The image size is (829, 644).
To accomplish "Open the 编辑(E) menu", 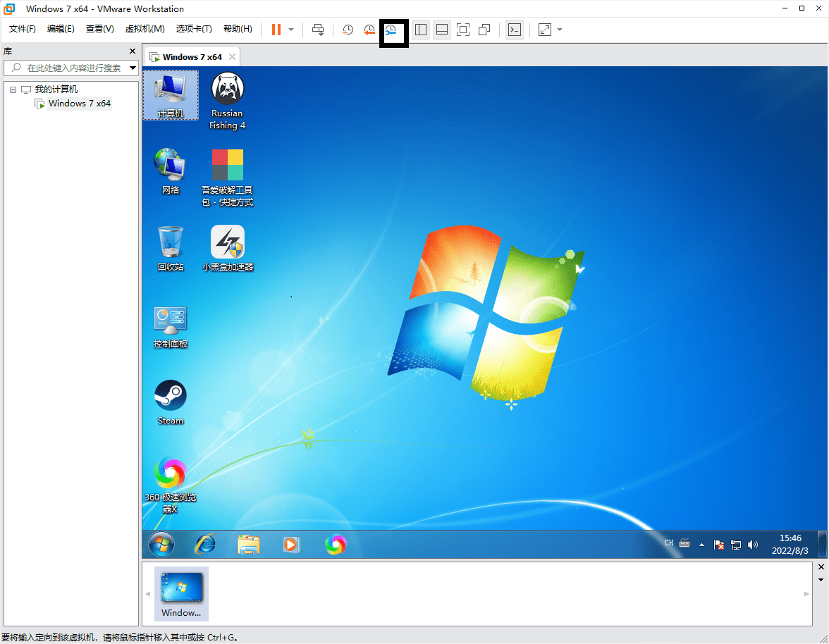I will [x=61, y=28].
